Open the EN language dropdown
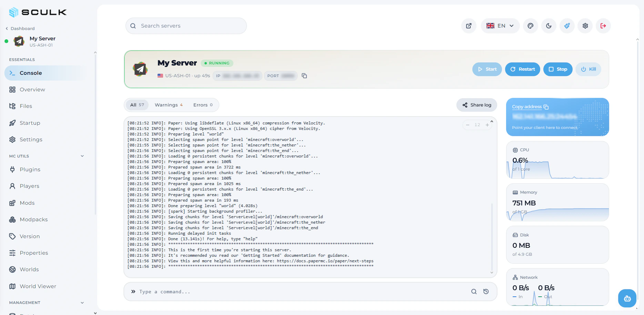 (500, 26)
